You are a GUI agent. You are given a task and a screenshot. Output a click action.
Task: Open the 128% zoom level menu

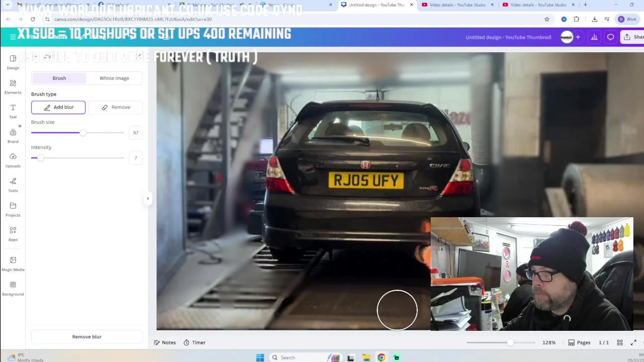549,342
